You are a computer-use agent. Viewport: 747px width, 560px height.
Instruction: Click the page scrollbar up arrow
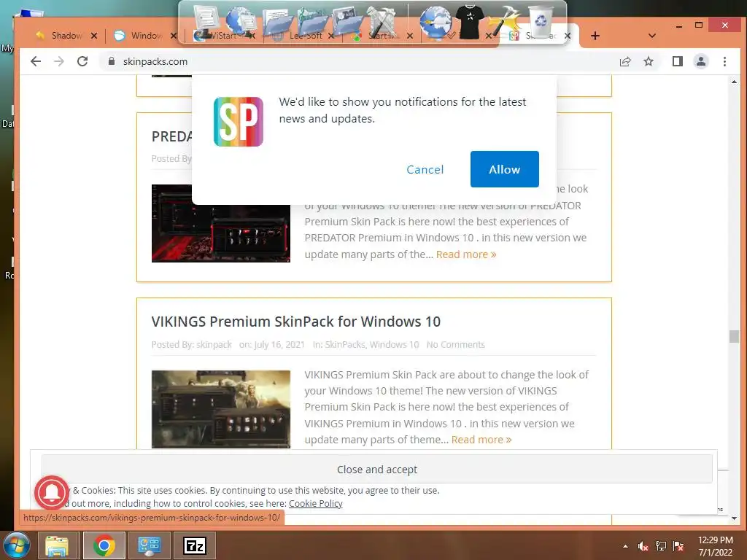coord(734,82)
